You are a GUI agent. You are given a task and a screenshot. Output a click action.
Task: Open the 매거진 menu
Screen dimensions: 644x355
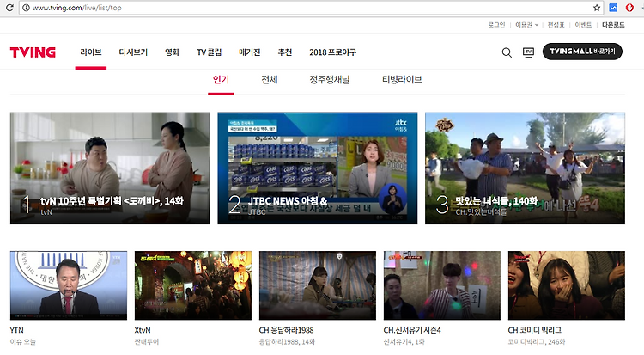250,52
